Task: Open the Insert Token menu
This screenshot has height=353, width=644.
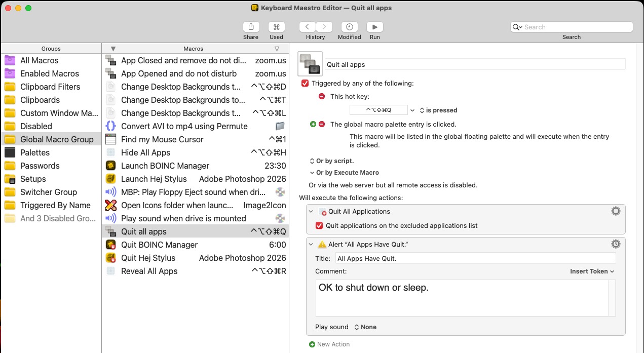Action: 592,271
